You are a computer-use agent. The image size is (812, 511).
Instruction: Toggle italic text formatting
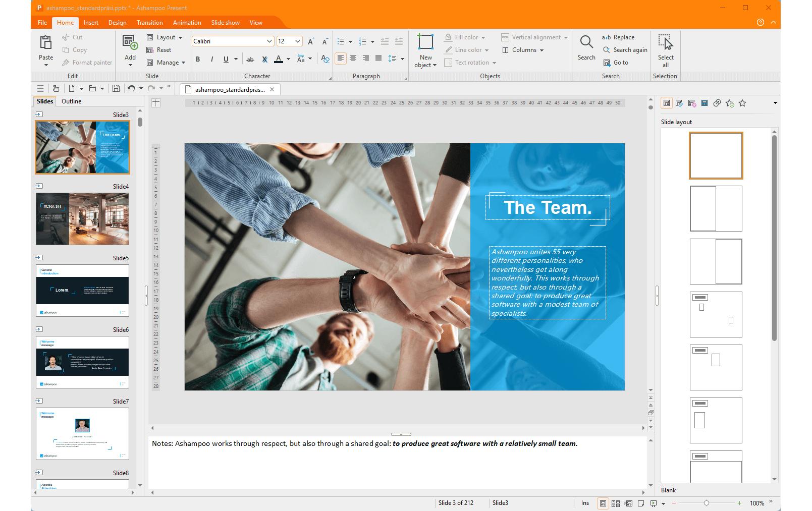pos(212,59)
